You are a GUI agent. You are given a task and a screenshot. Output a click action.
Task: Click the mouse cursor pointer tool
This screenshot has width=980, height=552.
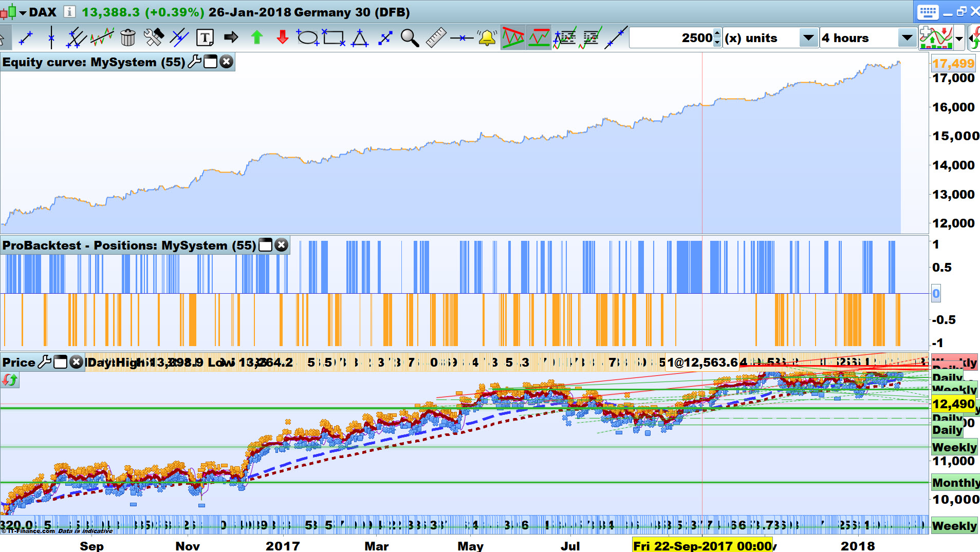(3, 38)
